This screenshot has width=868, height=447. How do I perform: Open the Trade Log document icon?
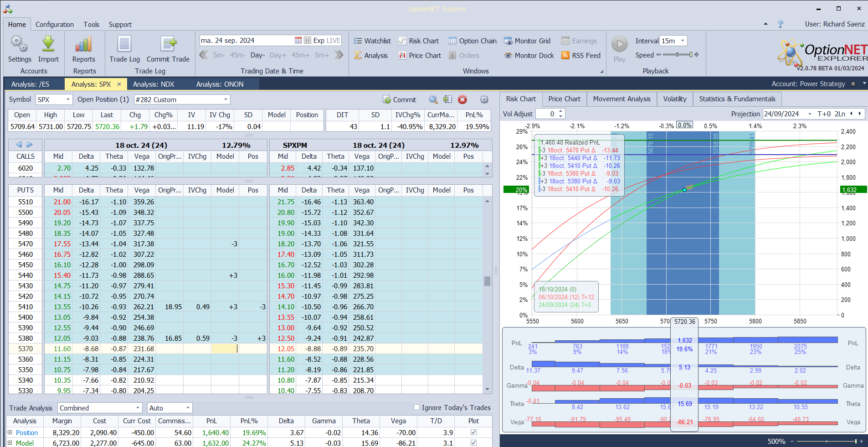coord(124,44)
